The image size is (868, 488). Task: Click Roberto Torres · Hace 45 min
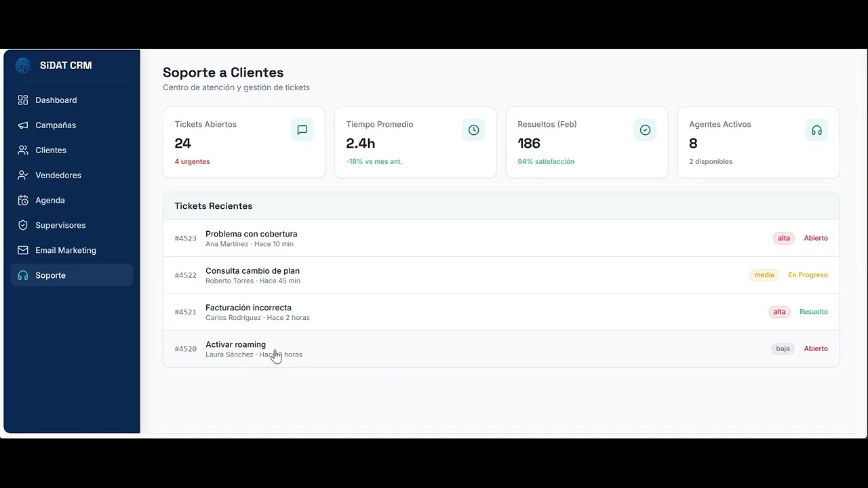click(x=253, y=281)
